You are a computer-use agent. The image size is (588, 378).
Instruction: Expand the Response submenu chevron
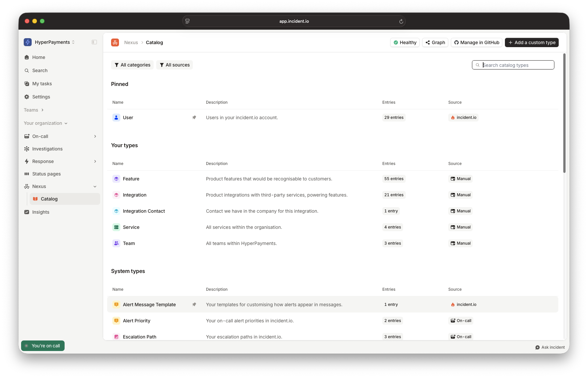point(95,161)
